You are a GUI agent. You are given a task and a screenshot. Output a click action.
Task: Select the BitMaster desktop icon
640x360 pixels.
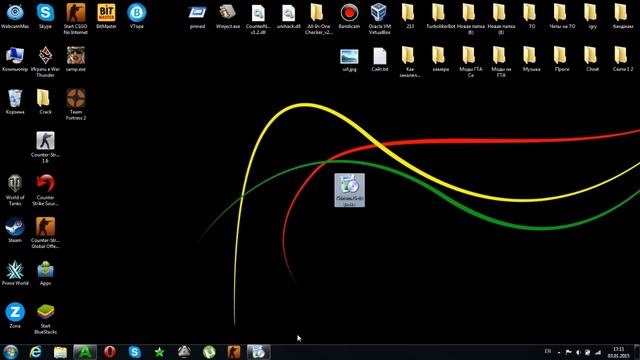(106, 16)
